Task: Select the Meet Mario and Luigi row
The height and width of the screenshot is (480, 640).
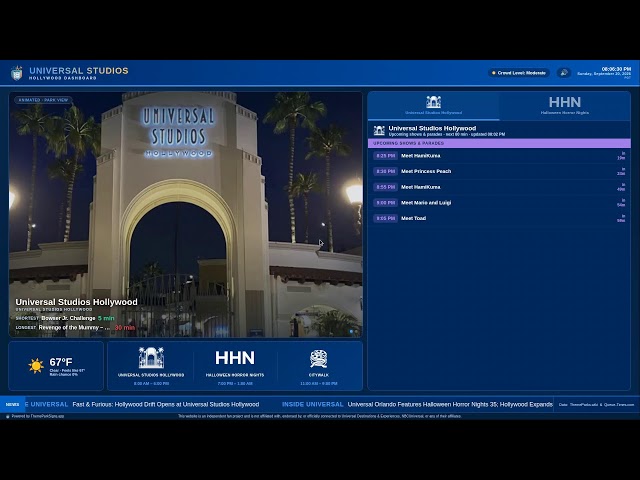Action: pos(499,202)
